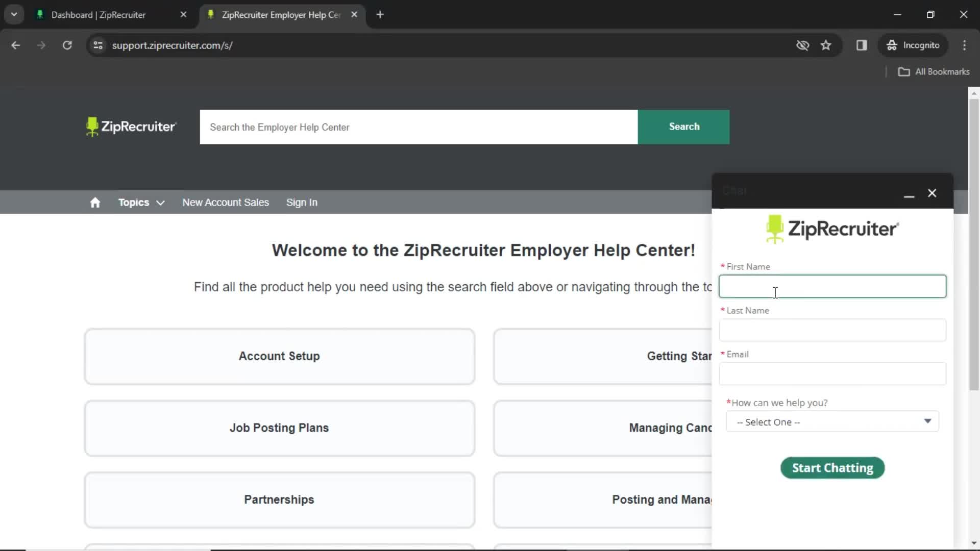Click the Job Posting Plans topic card
The height and width of the screenshot is (551, 980).
coord(279,428)
